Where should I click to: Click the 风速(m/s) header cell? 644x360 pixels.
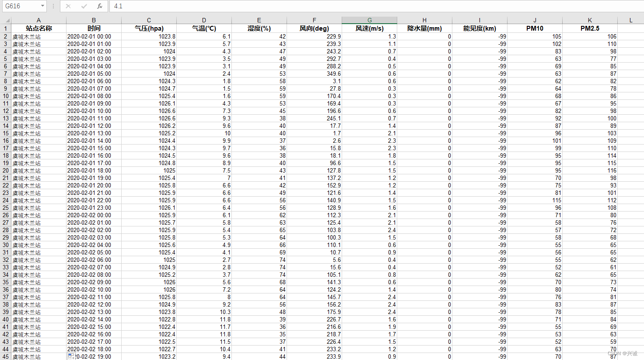(x=369, y=28)
